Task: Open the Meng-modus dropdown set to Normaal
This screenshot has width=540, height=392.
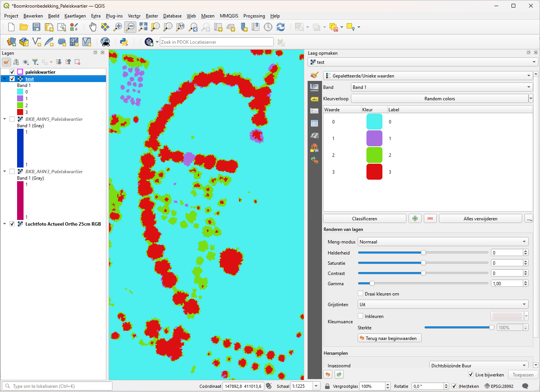Action: (443, 242)
